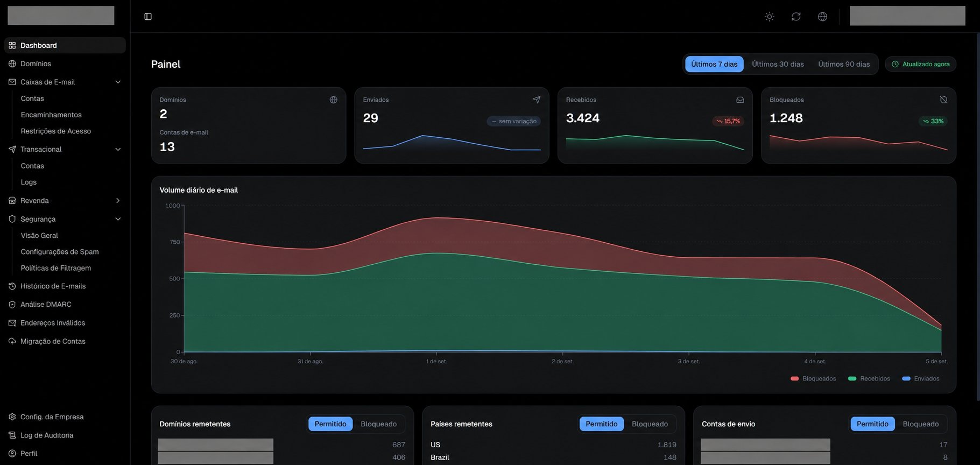Switch to Últimos 90 dias
980x465 pixels.
click(844, 64)
